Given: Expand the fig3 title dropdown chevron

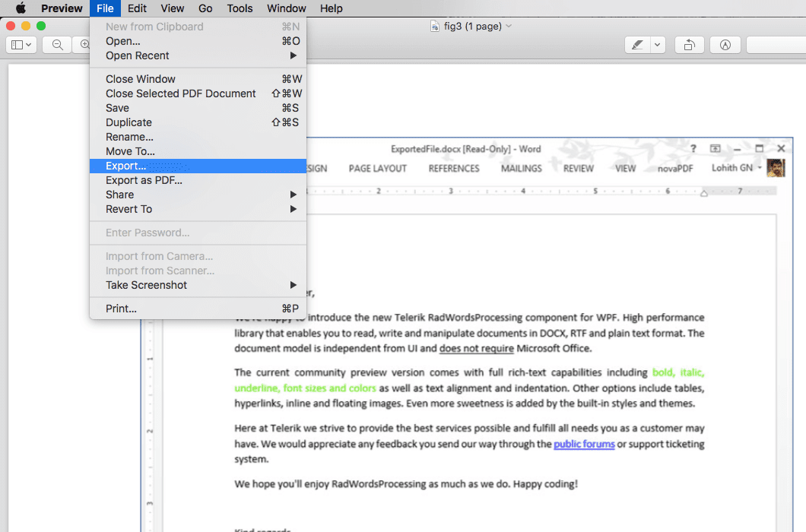Looking at the screenshot, I should click(509, 26).
